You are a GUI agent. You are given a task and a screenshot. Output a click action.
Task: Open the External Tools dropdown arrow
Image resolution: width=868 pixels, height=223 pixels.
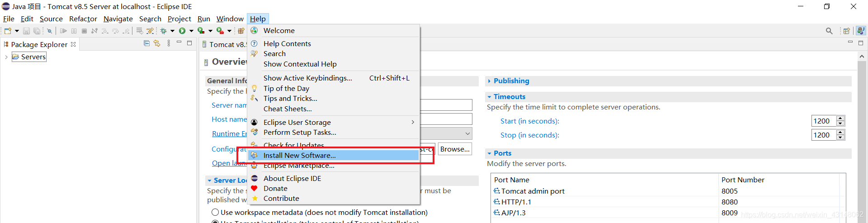click(229, 31)
